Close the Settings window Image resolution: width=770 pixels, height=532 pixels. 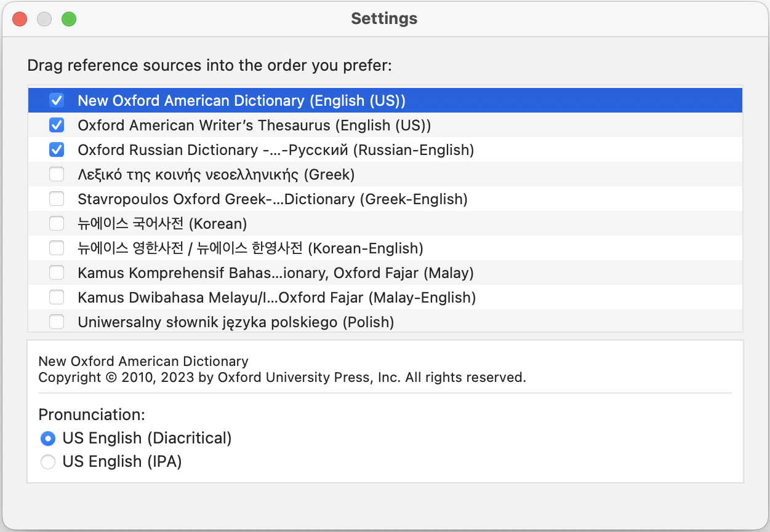[x=20, y=19]
